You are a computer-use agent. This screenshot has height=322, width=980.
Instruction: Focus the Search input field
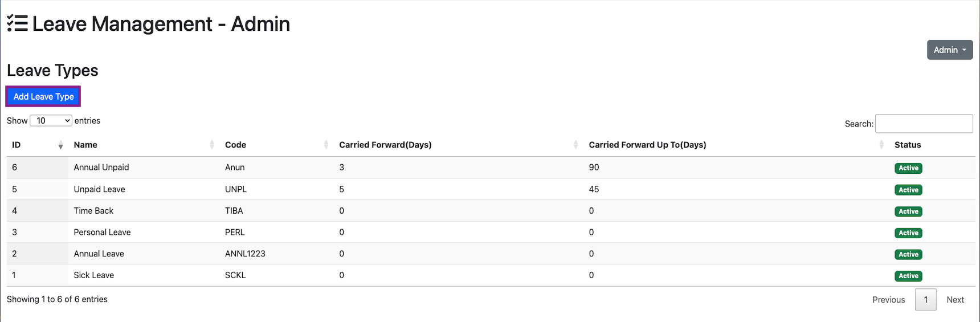(x=924, y=124)
